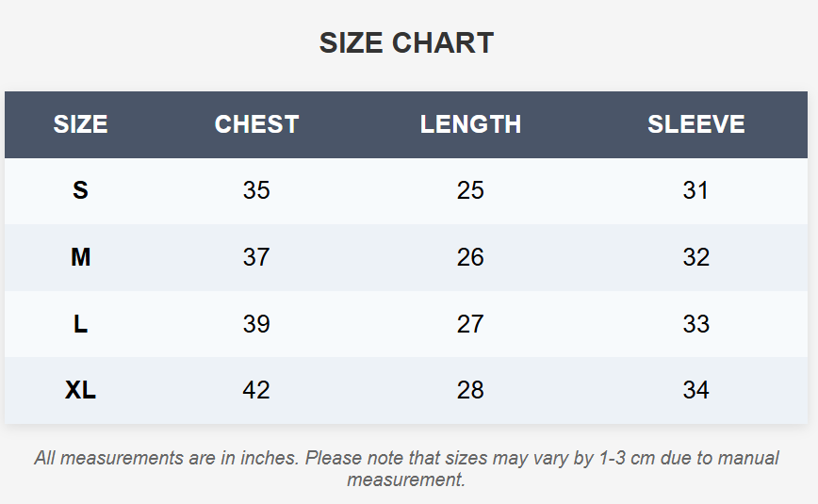Click the measurements note below the table

406,468
